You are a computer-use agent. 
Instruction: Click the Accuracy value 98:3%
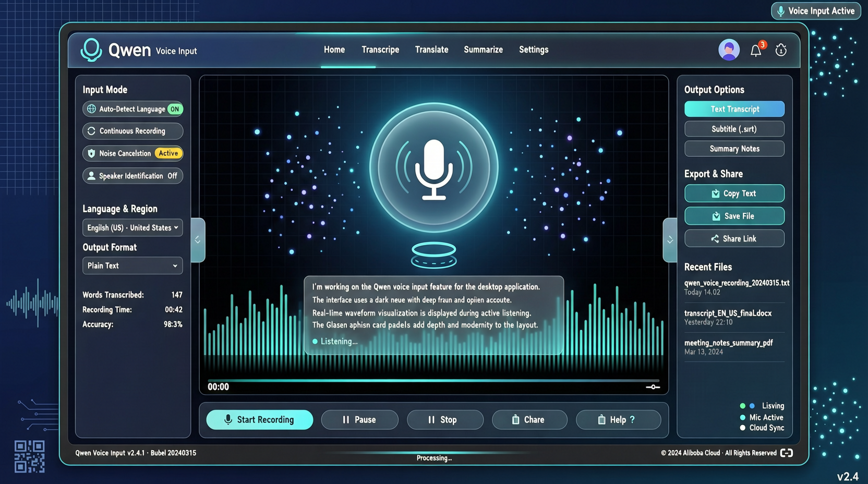pyautogui.click(x=173, y=324)
